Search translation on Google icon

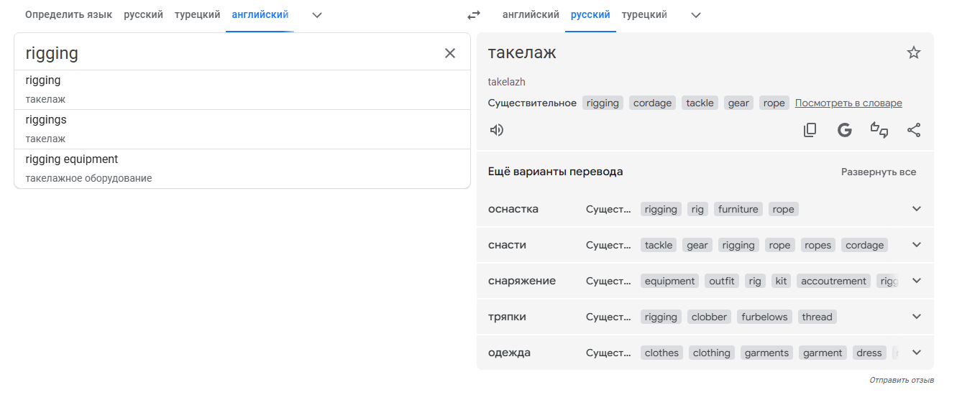pyautogui.click(x=845, y=130)
